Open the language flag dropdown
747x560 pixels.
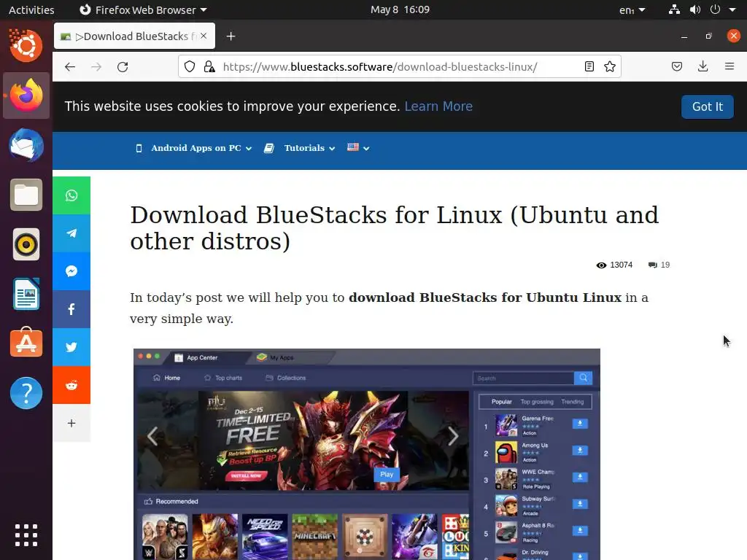pos(358,148)
